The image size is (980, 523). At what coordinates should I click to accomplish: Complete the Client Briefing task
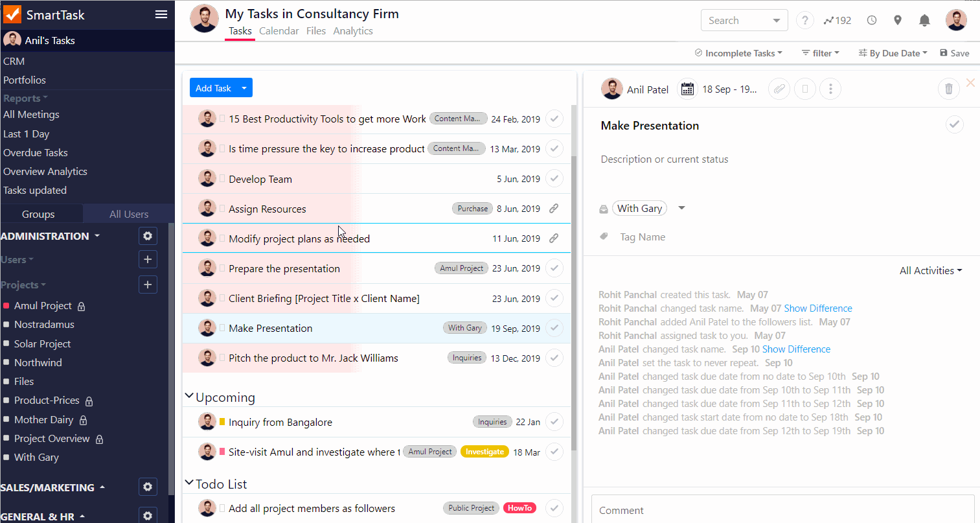(554, 298)
